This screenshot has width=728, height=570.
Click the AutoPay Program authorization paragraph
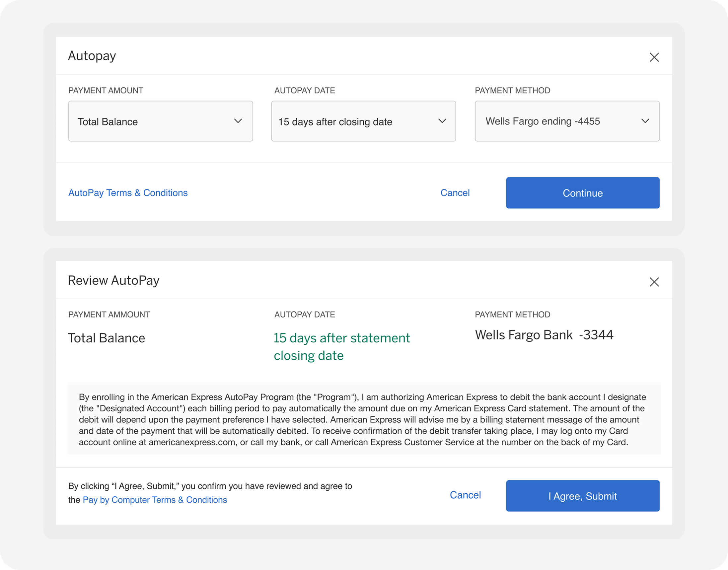[363, 419]
